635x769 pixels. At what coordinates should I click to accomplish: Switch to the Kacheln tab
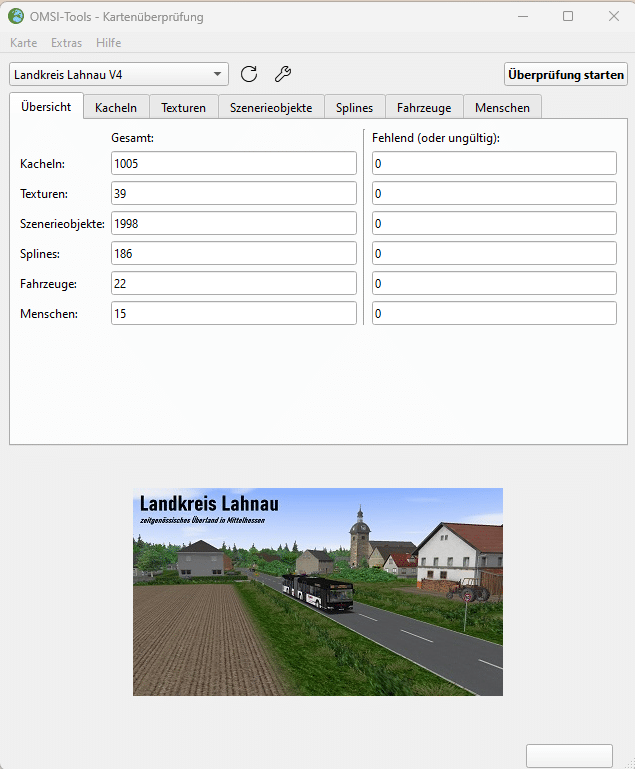click(116, 107)
